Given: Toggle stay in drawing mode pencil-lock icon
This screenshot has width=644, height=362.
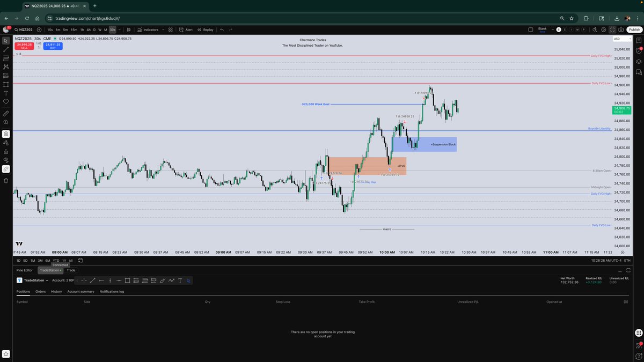Looking at the screenshot, I should pyautogui.click(x=6, y=143).
